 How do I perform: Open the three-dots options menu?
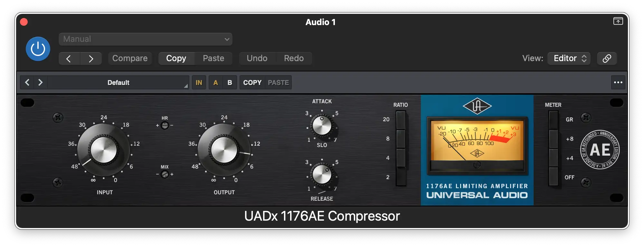coord(618,82)
